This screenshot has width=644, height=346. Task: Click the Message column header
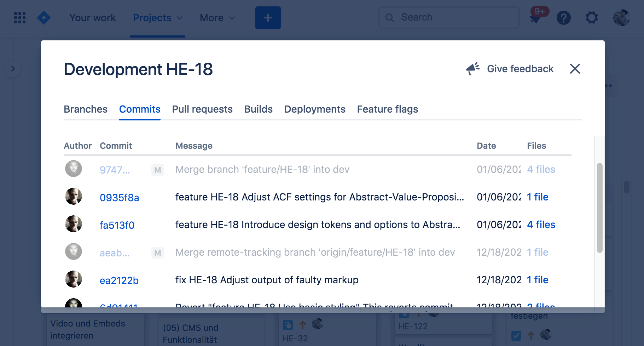(194, 146)
